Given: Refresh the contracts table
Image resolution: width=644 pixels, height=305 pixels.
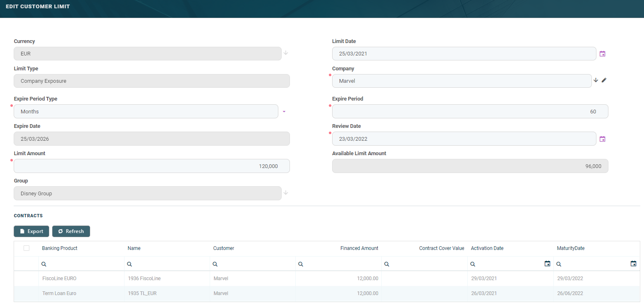Looking at the screenshot, I should pyautogui.click(x=71, y=231).
